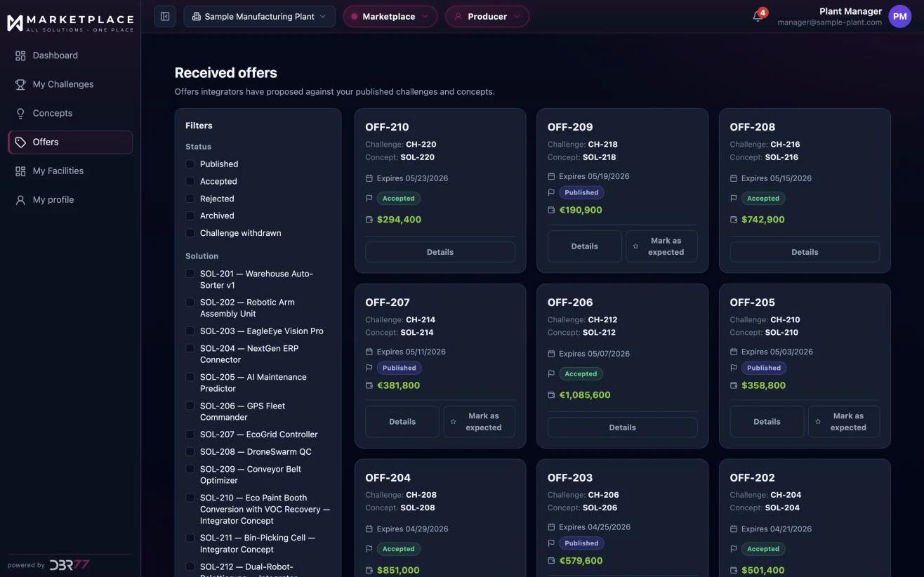The height and width of the screenshot is (577, 924).
Task: Check SOL-201 — Warehouse Auto-Sorter v1 filter
Action: pyautogui.click(x=190, y=273)
